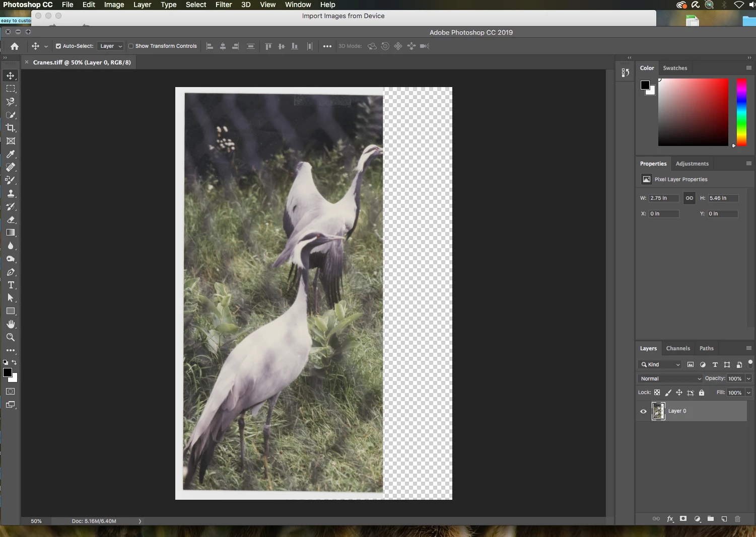Open the Filter menu
The width and height of the screenshot is (756, 537).
pos(224,5)
